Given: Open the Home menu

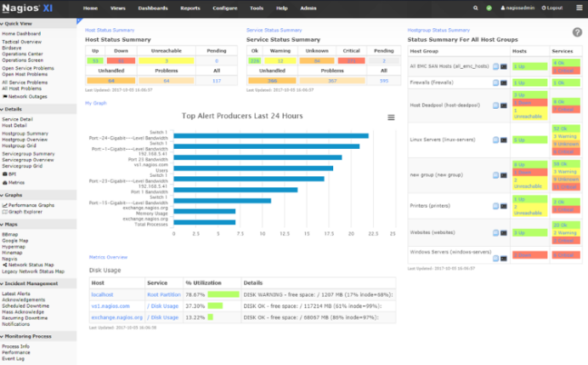Looking at the screenshot, I should (x=90, y=8).
